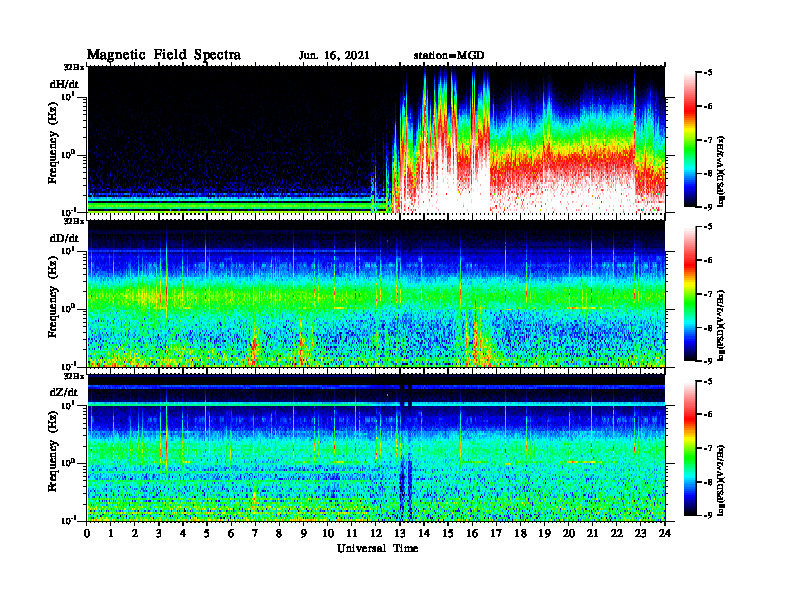The width and height of the screenshot is (792, 612).
Task: Click the log(PSD) unit label beside dH/dt color bar
Action: click(x=721, y=171)
